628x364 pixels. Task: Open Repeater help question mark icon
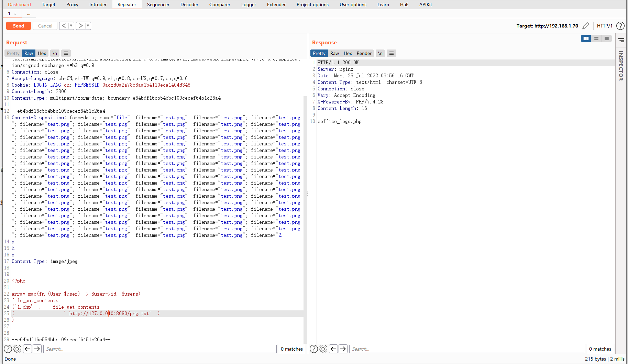(x=620, y=26)
